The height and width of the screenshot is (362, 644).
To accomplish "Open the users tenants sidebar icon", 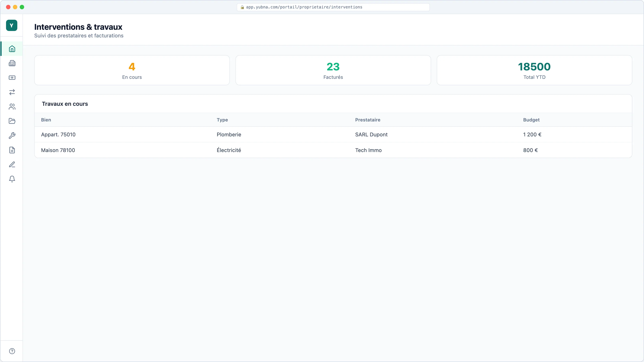I will point(12,107).
